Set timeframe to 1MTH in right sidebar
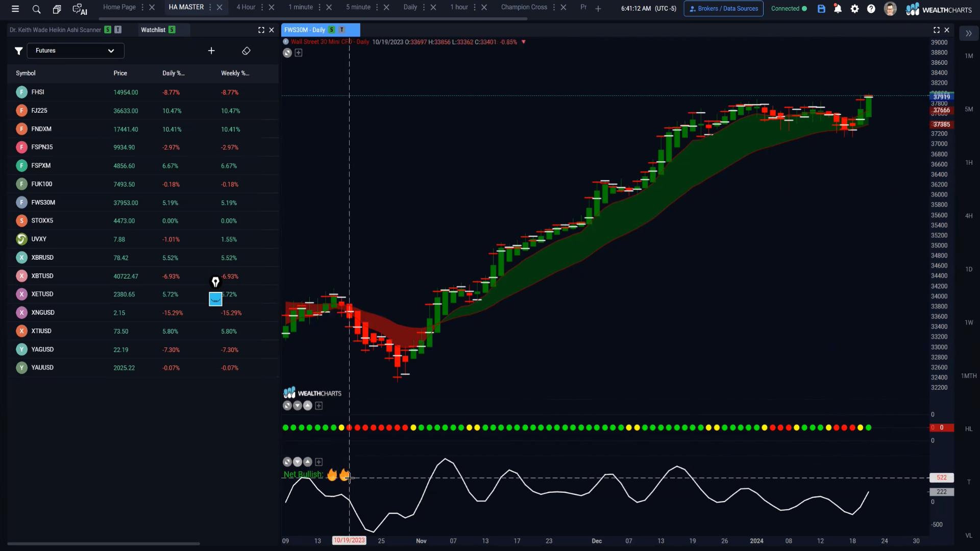Image resolution: width=980 pixels, height=551 pixels. [x=969, y=376]
